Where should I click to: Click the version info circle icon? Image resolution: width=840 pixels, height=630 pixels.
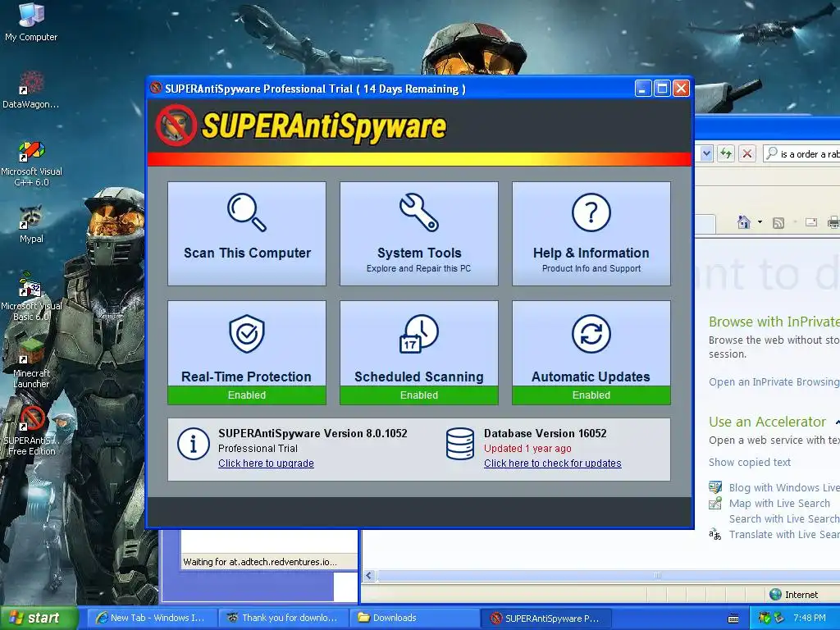[x=194, y=444]
